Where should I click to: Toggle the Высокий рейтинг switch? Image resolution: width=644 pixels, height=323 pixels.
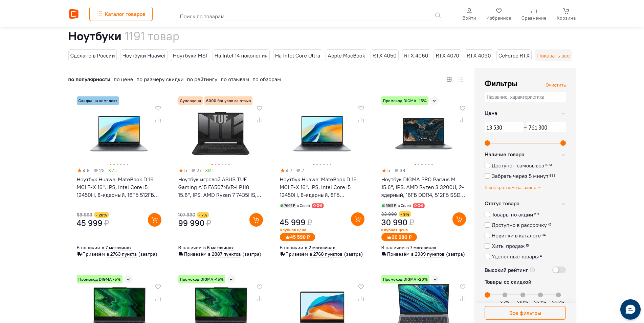click(x=559, y=270)
